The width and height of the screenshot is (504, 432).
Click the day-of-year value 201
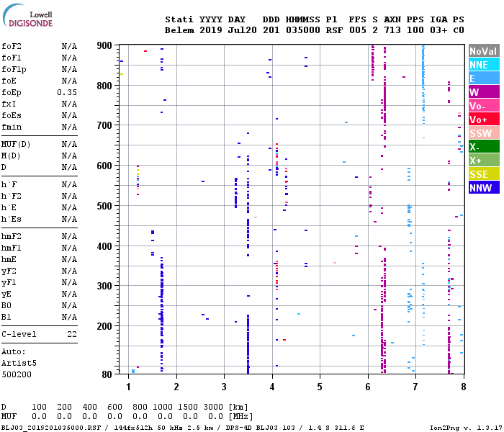point(271,30)
